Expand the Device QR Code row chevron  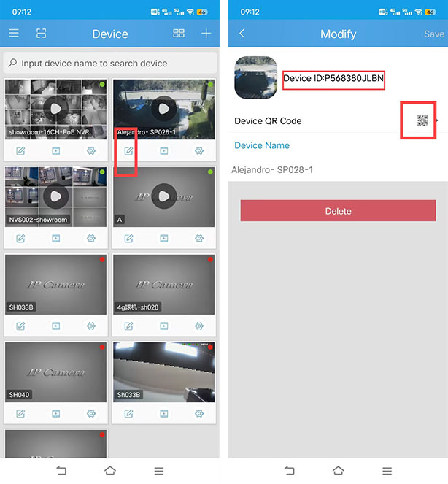coord(437,120)
